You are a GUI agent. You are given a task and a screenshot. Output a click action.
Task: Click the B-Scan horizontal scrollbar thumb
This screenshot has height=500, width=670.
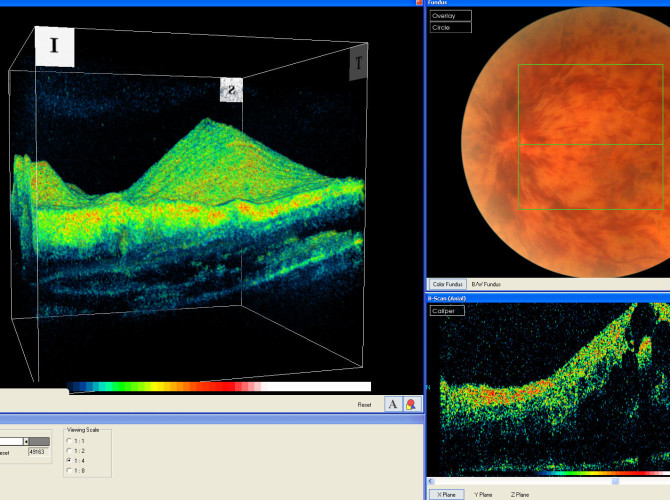point(615,481)
